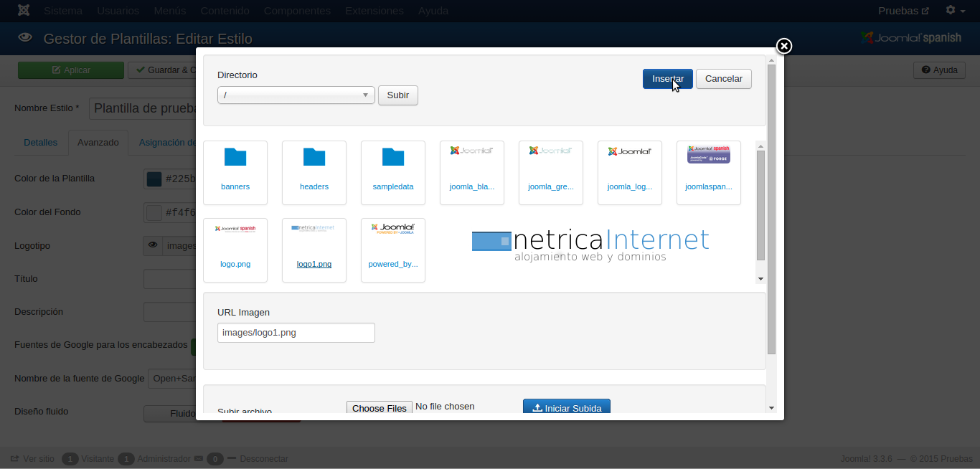Click the Insertar button
This screenshot has width=980, height=469.
pos(667,79)
